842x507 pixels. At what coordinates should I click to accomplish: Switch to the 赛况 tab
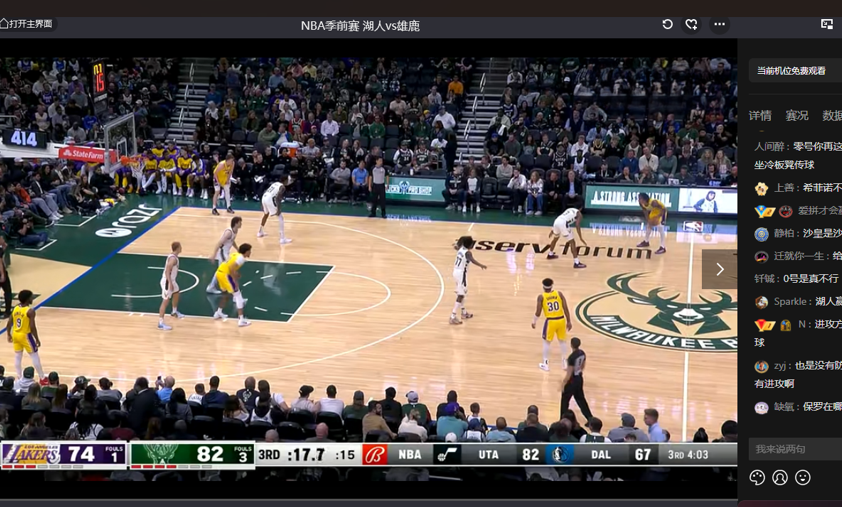pyautogui.click(x=796, y=116)
